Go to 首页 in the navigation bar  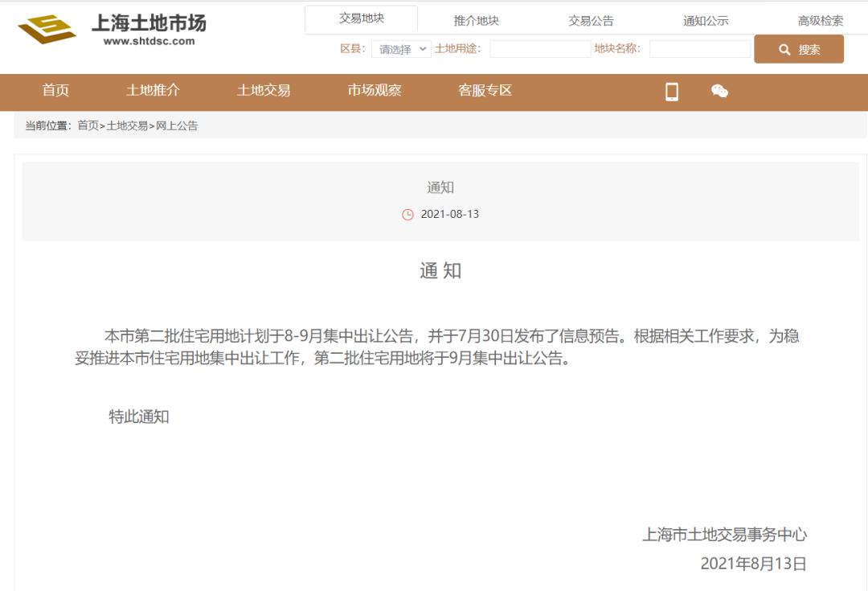point(55,91)
